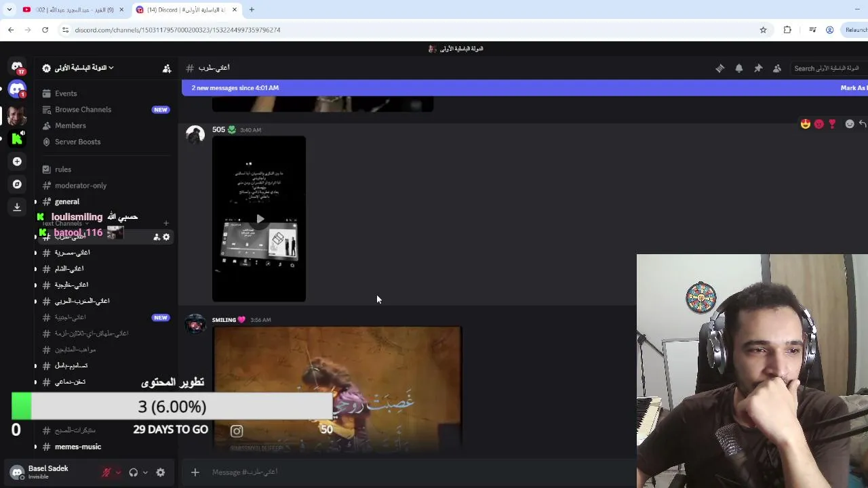Open the browser Extensions menu
The width and height of the screenshot is (868, 488).
[787, 30]
